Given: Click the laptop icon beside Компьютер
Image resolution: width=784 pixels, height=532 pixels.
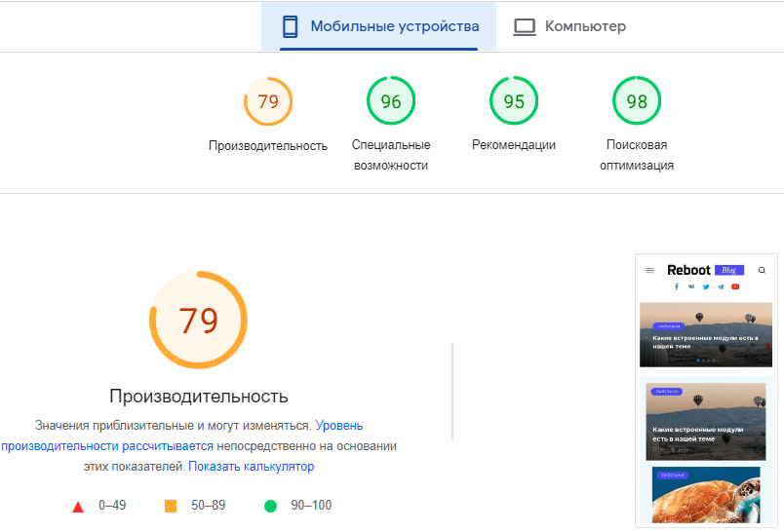Looking at the screenshot, I should tap(525, 27).
